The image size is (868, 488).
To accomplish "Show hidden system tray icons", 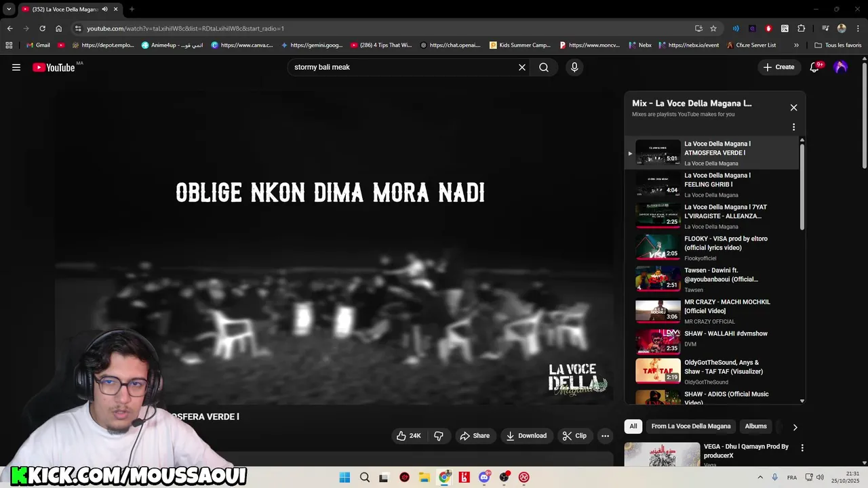I will [x=759, y=477].
